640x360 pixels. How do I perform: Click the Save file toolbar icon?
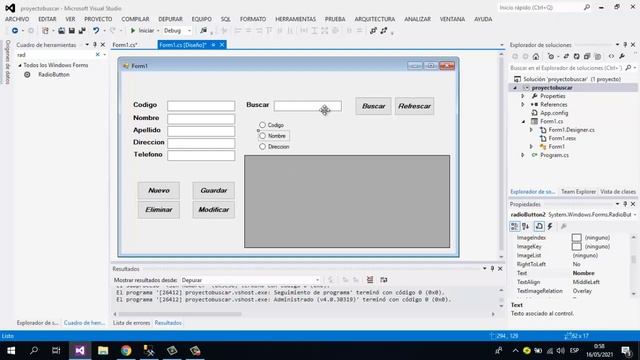pyautogui.click(x=71, y=31)
